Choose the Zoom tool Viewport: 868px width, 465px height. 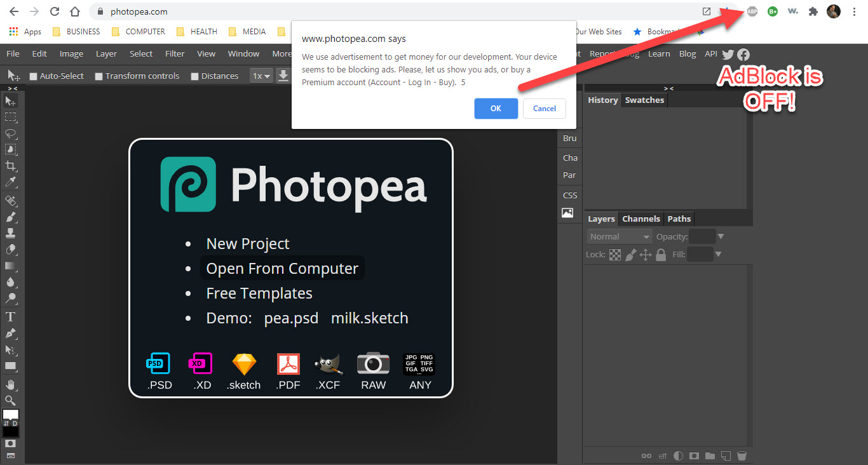pyautogui.click(x=11, y=400)
